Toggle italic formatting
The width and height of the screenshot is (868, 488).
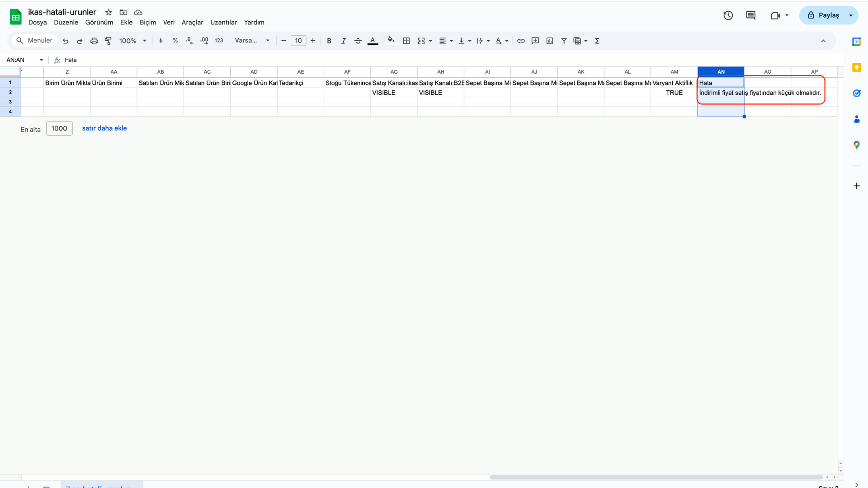tap(344, 41)
